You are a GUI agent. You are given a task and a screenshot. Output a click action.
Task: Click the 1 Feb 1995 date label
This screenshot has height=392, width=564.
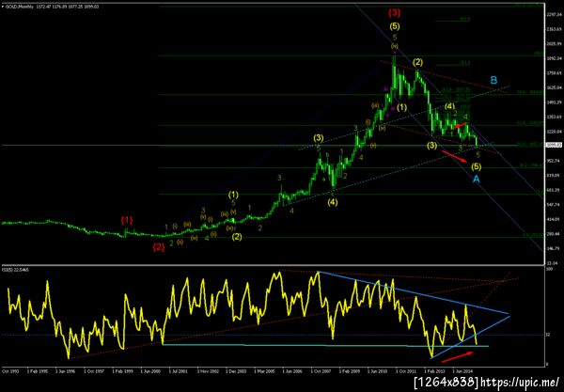(38, 370)
